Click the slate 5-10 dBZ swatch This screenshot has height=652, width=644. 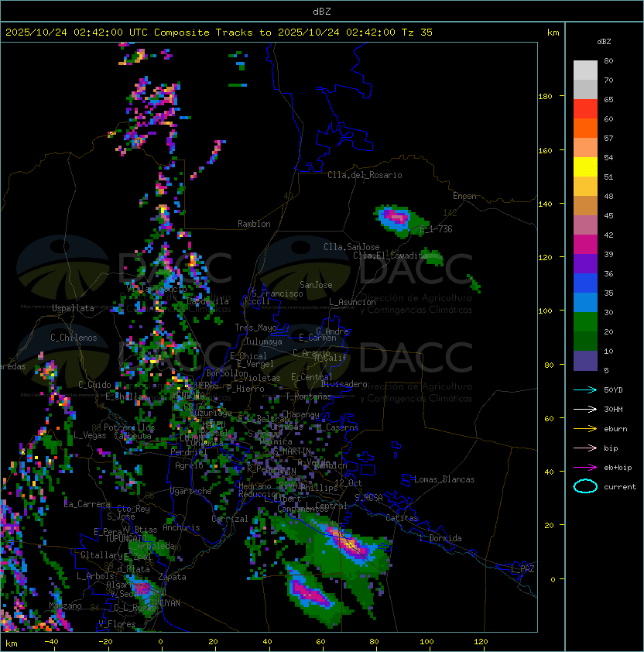click(585, 361)
